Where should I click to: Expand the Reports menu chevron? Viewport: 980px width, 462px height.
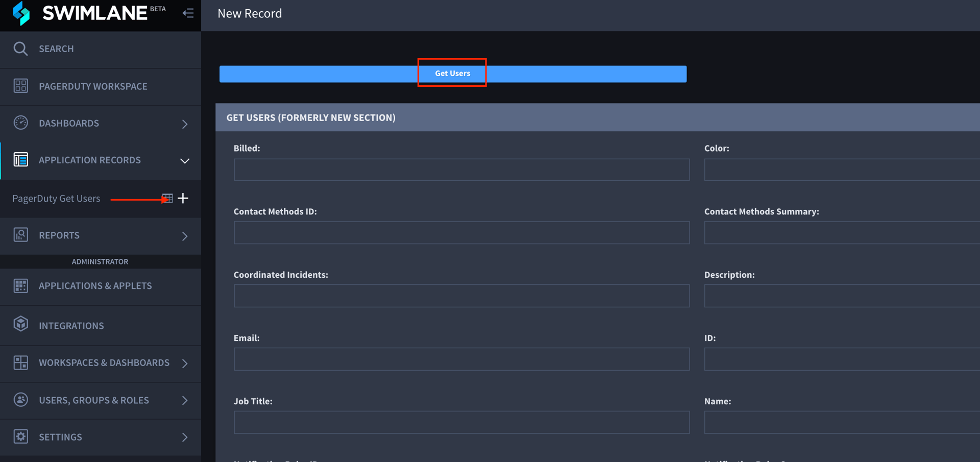pyautogui.click(x=185, y=236)
